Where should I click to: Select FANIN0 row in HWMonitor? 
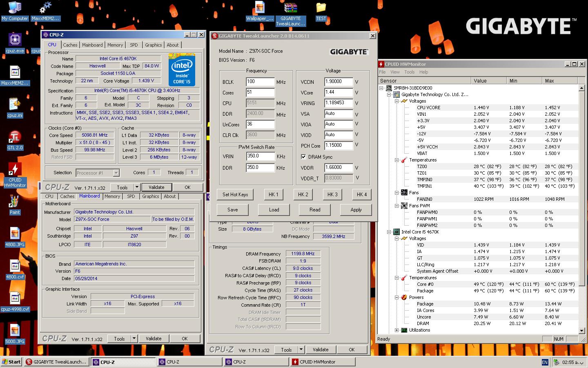tap(478, 199)
